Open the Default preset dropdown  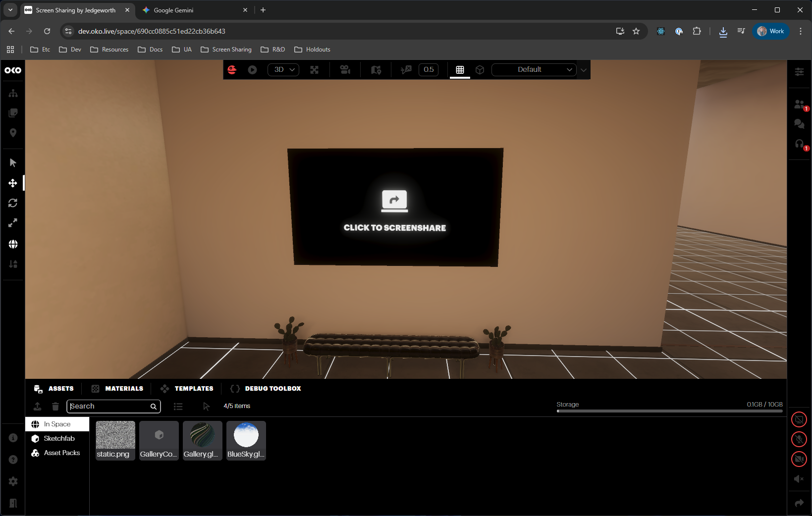[x=534, y=70]
